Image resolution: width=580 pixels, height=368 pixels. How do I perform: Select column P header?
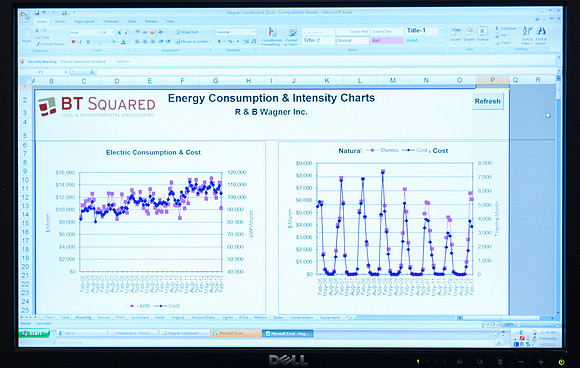coord(493,80)
